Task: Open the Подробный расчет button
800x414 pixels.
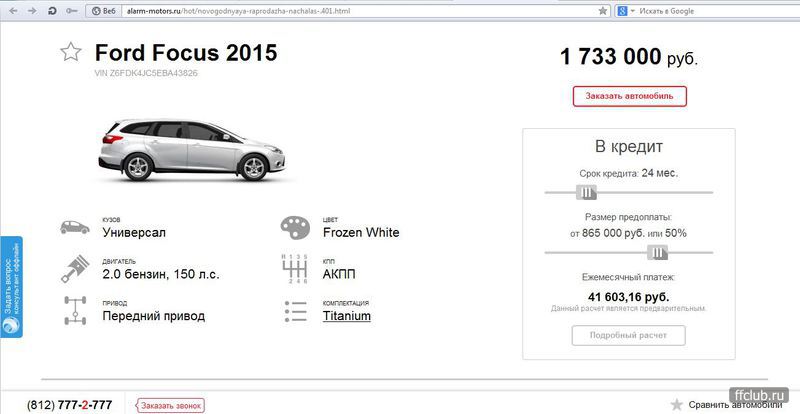Action: (x=629, y=335)
